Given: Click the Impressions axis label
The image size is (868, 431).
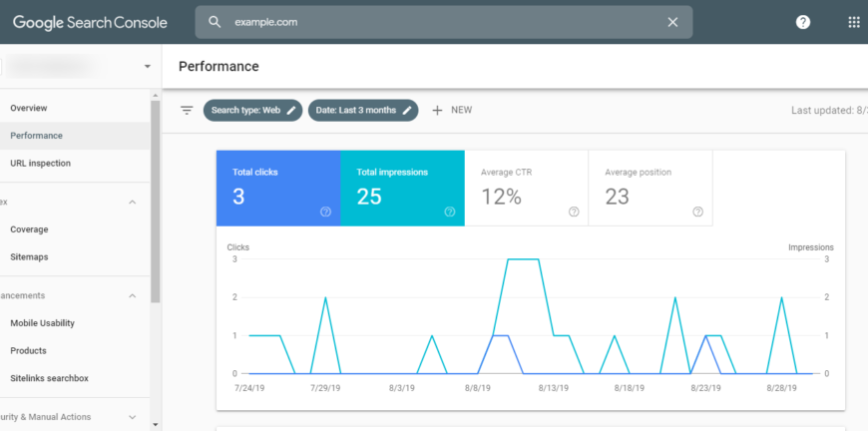Looking at the screenshot, I should (x=811, y=247).
